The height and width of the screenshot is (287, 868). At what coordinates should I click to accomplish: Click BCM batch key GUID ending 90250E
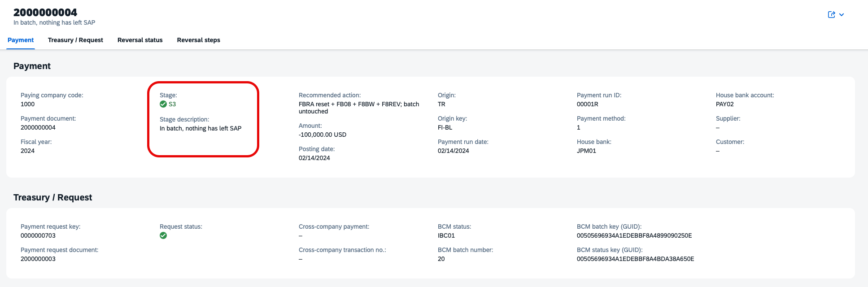tap(634, 235)
